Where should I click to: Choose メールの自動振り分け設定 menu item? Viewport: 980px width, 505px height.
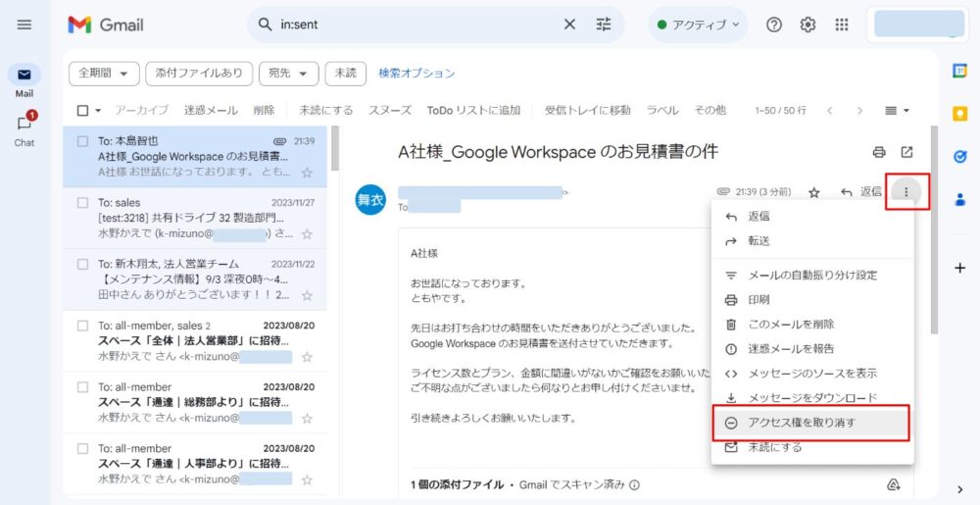[812, 275]
